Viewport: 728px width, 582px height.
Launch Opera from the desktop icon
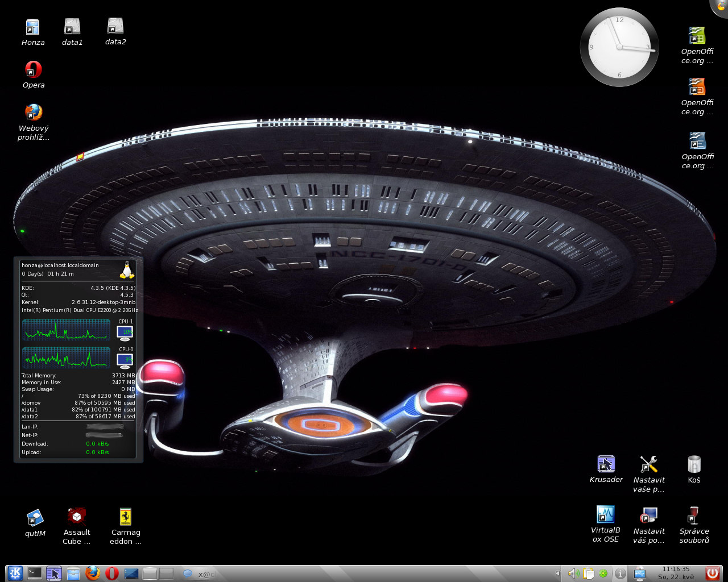click(34, 74)
